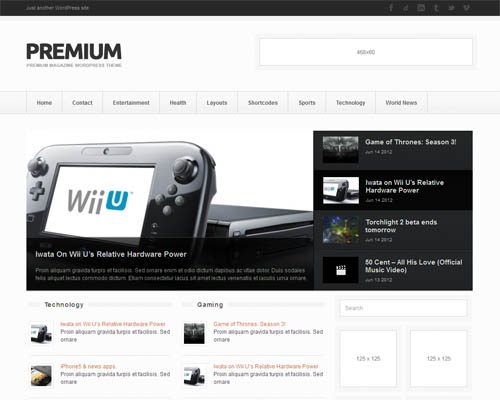Open the Contact menu item
Image resolution: width=500 pixels, height=400 pixels.
click(x=82, y=103)
